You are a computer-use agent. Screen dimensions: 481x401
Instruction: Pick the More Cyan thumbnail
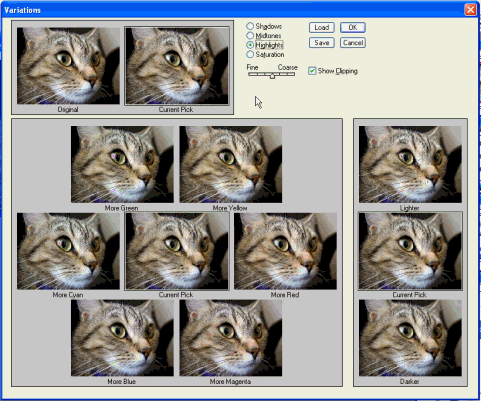pos(68,251)
